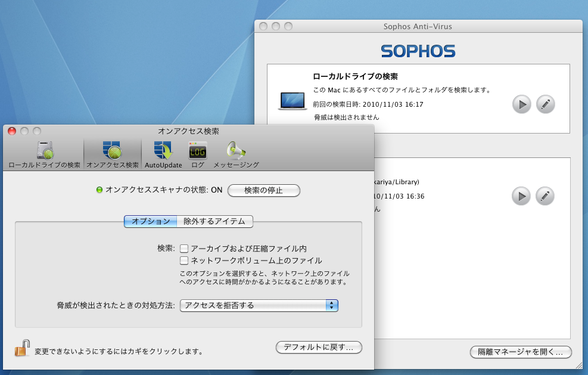Click the green on-access scanner status indicator

[x=99, y=190]
